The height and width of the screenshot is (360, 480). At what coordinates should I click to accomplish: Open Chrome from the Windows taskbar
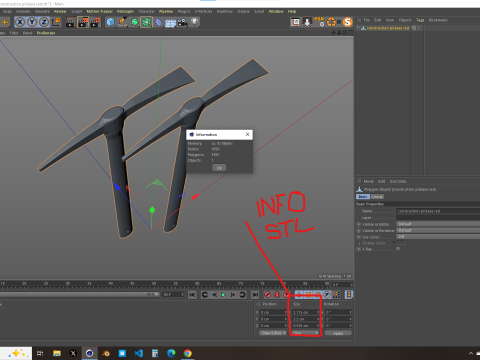(188, 353)
